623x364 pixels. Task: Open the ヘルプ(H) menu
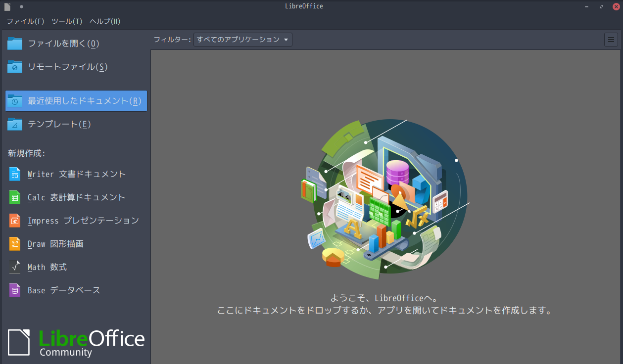click(105, 21)
